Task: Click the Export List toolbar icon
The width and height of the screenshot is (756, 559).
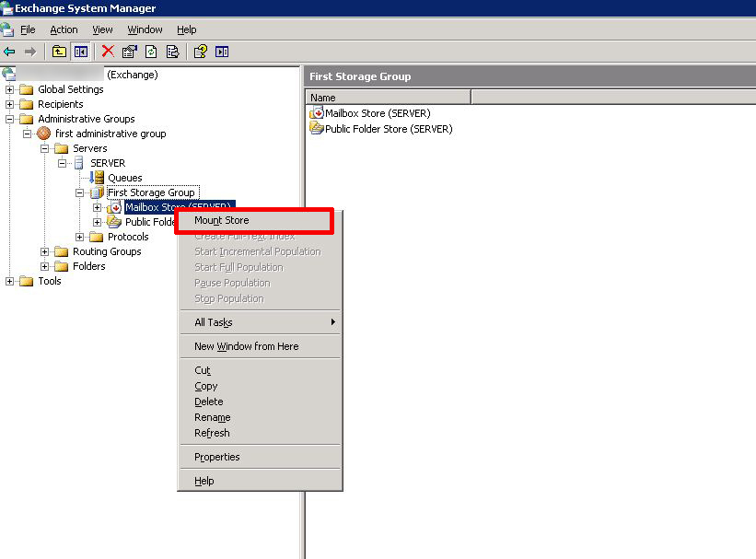Action: [172, 52]
